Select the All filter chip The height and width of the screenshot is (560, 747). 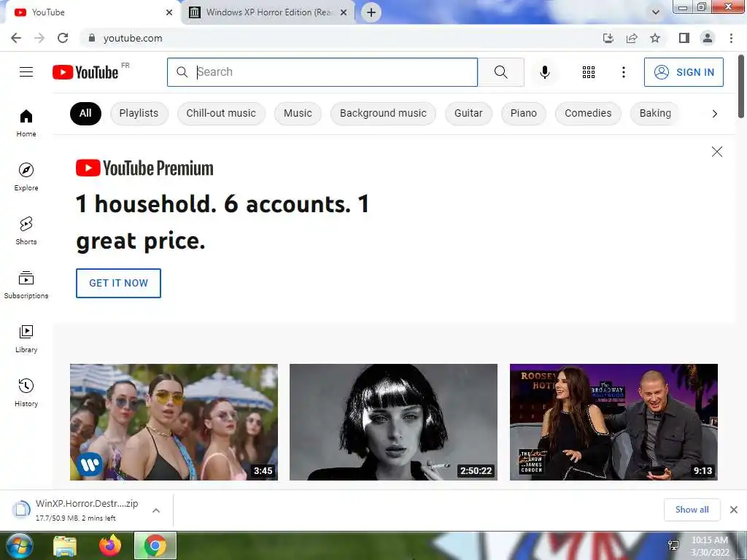(85, 113)
